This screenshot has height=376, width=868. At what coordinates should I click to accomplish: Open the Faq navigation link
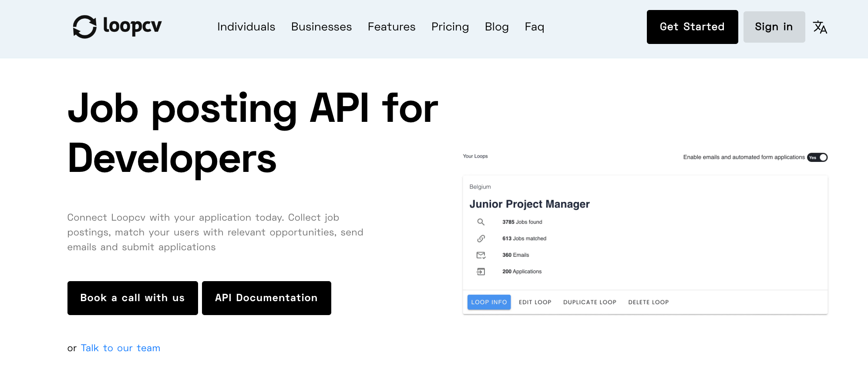[534, 27]
